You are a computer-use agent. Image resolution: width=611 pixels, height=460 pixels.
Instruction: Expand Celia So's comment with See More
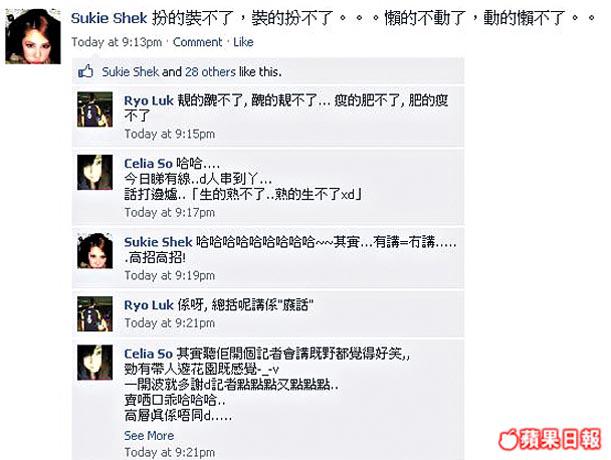tap(149, 435)
